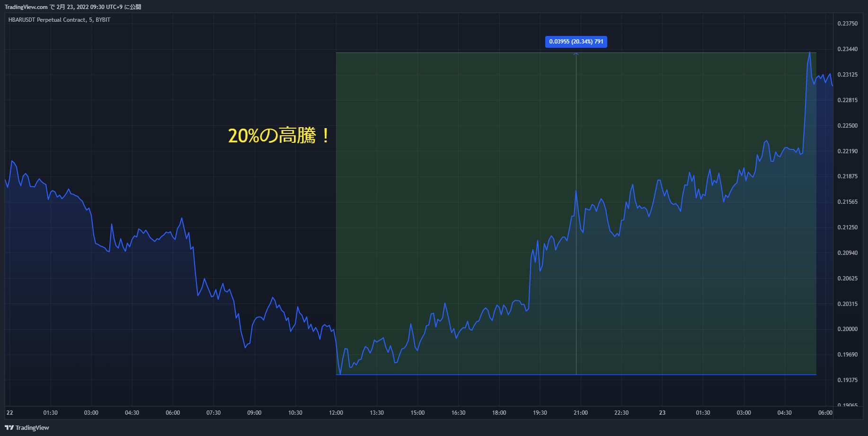
Task: Click time label 09:00 on time axis
Action: click(x=254, y=413)
